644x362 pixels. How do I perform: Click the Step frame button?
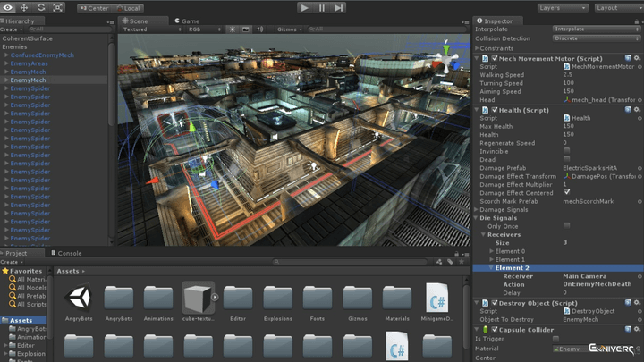click(x=338, y=8)
